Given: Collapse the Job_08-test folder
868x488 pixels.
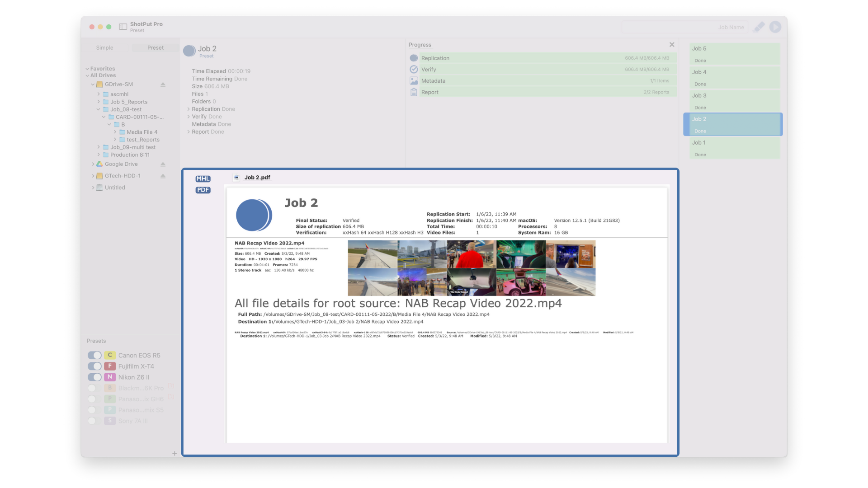Looking at the screenshot, I should point(98,109).
